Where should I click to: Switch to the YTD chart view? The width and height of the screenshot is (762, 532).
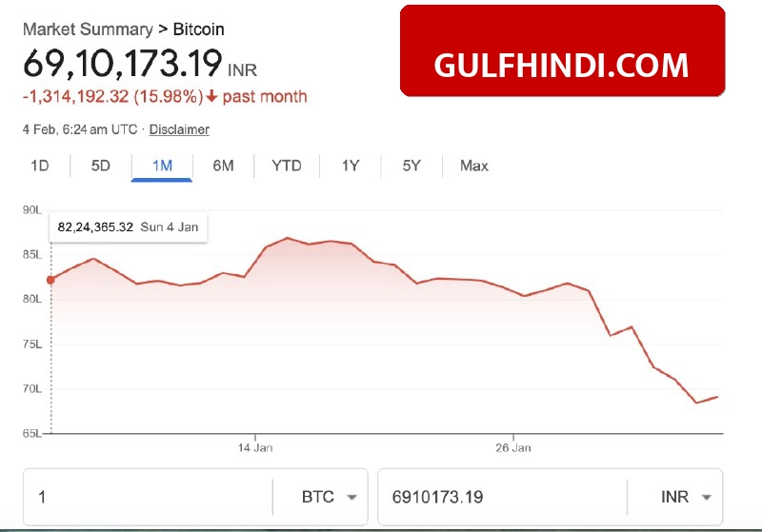287,166
